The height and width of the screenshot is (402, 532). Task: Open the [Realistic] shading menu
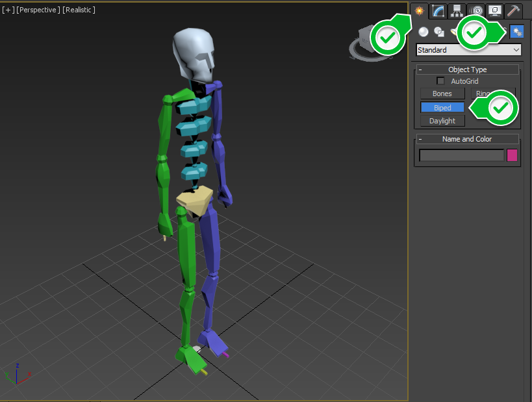(x=79, y=10)
